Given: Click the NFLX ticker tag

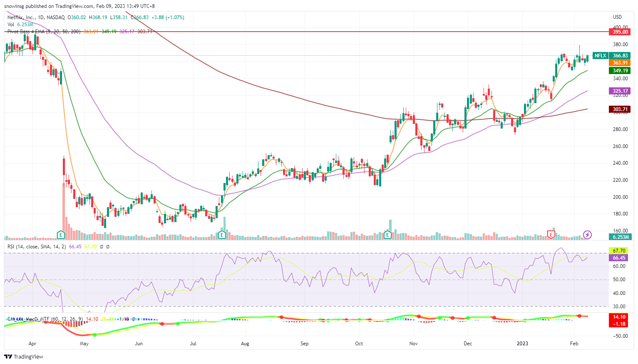Looking at the screenshot, I should click(x=600, y=56).
